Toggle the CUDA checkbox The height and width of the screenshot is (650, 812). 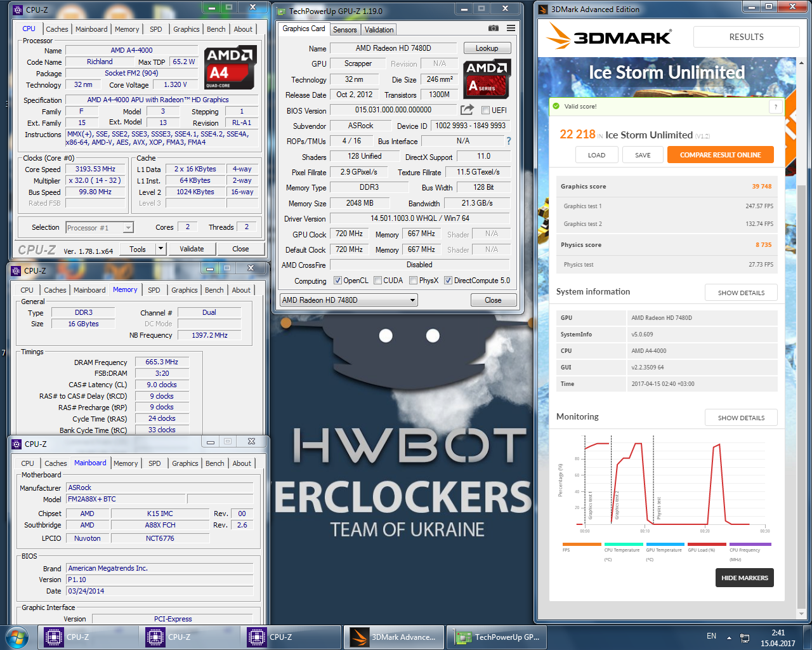click(377, 281)
